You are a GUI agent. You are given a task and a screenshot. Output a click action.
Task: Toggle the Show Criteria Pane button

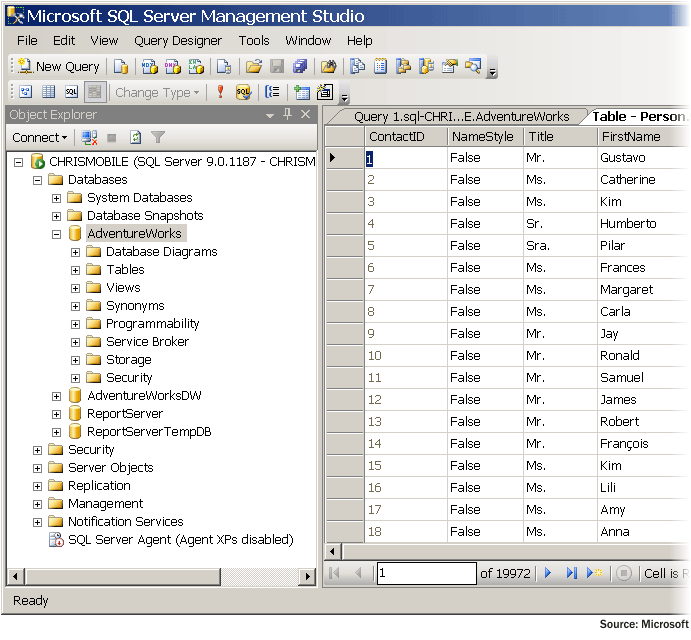click(x=48, y=92)
